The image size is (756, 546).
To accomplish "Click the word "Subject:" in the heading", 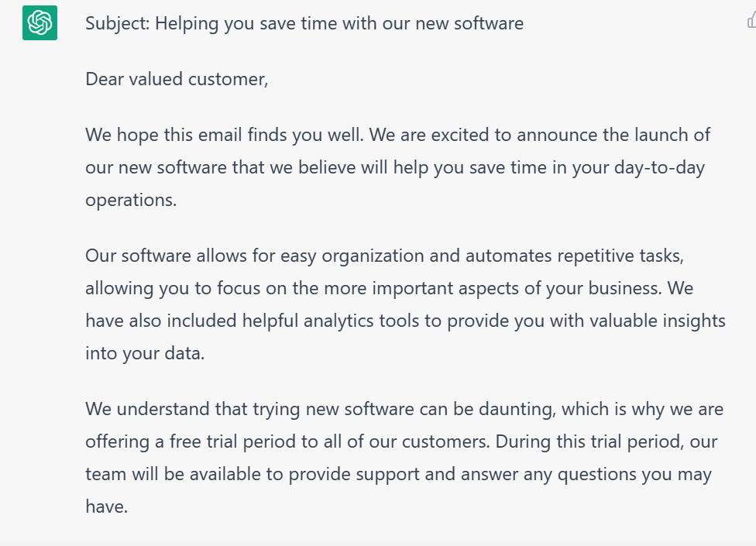I will [117, 23].
